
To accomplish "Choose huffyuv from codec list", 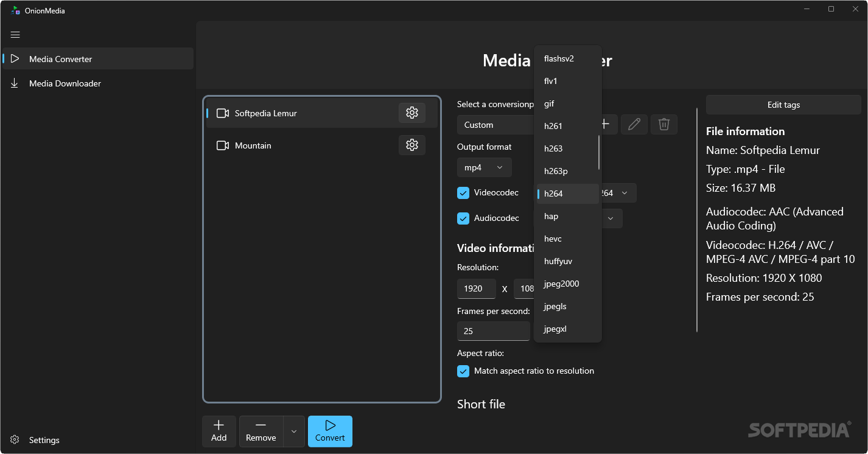I will pyautogui.click(x=568, y=261).
